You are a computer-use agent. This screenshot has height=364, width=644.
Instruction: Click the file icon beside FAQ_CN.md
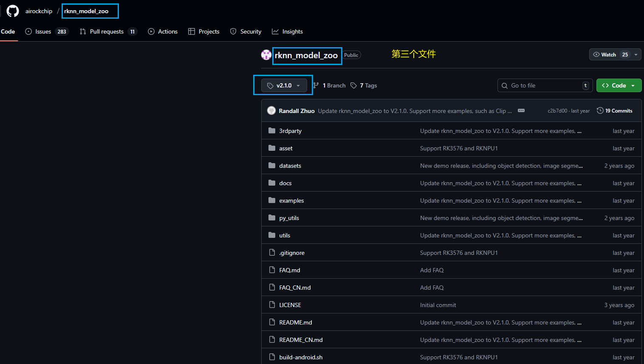coord(272,287)
